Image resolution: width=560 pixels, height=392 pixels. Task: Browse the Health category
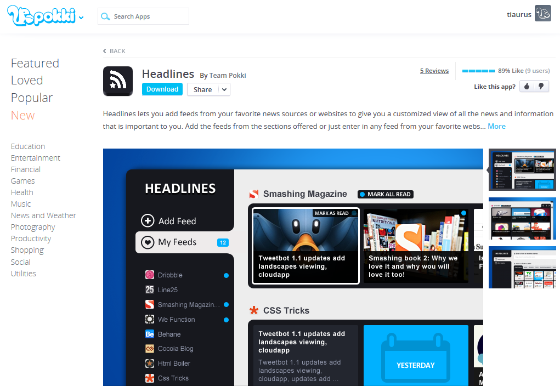(22, 192)
